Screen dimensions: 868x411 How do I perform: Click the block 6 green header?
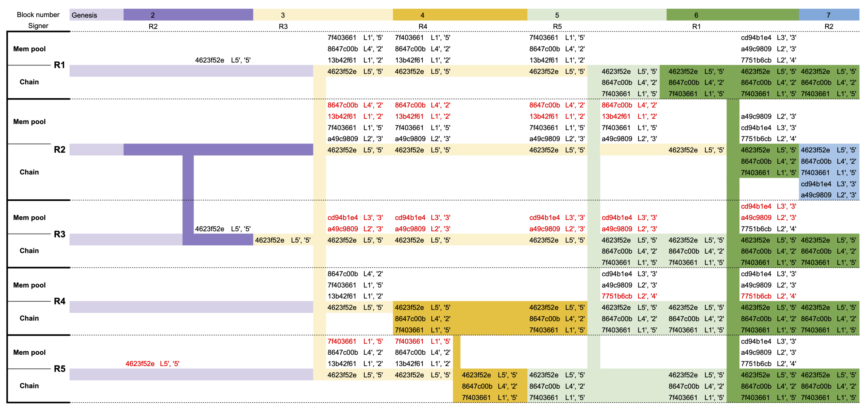pos(696,15)
